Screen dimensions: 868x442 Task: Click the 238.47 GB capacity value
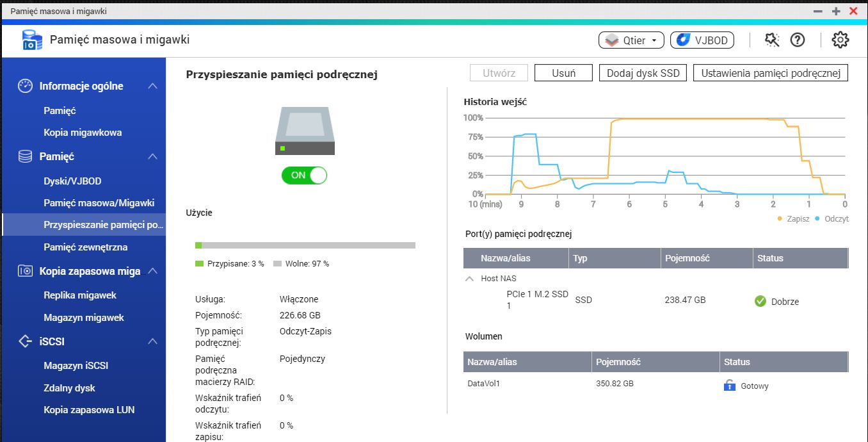(x=685, y=300)
